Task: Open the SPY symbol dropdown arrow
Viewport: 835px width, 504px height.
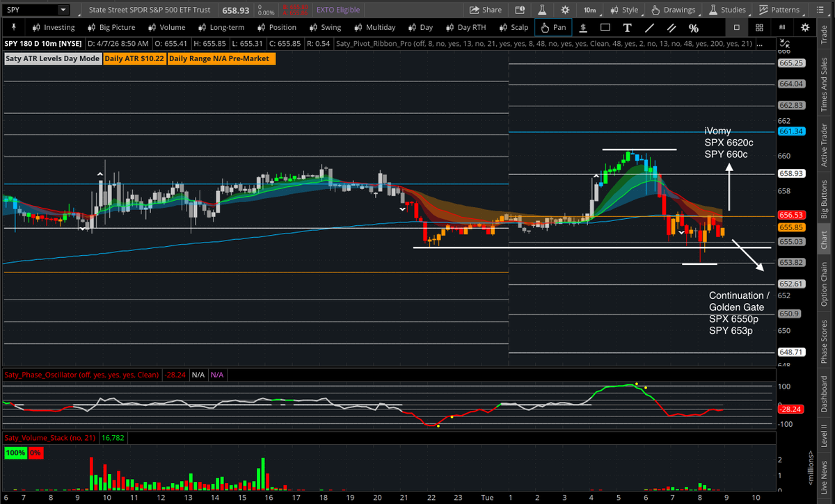Action: [x=63, y=10]
